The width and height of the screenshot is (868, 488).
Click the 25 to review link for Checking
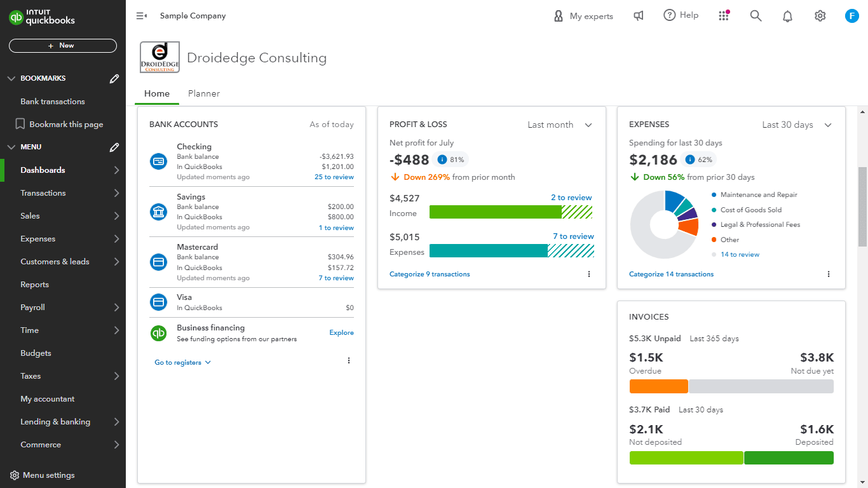334,177
